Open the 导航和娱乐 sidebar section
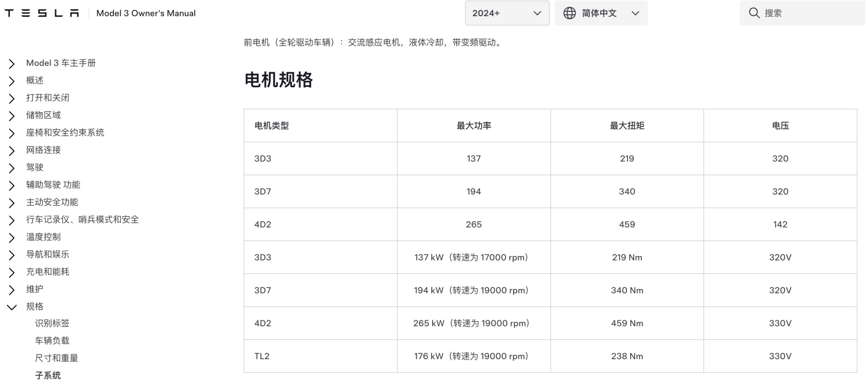The width and height of the screenshot is (868, 384). pyautogui.click(x=48, y=255)
